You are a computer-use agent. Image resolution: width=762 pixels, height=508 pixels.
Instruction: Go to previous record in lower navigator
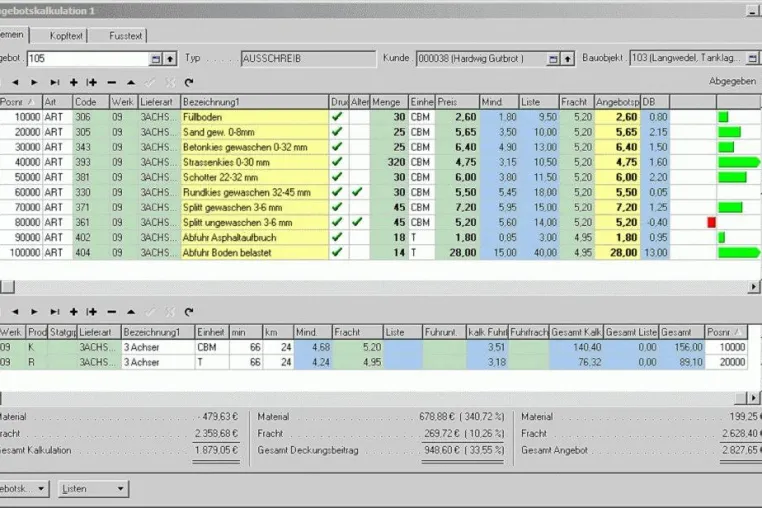tap(15, 312)
